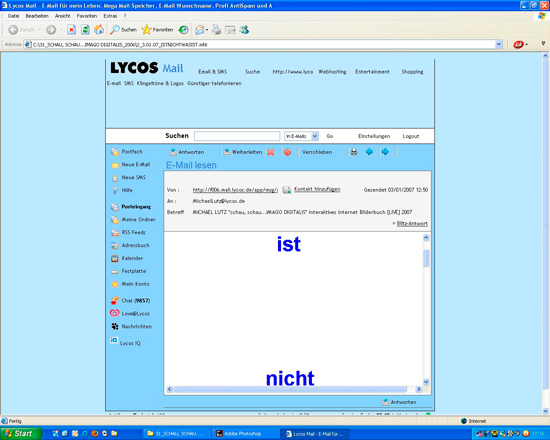Click the Blitz-Antwort link

tap(412, 224)
